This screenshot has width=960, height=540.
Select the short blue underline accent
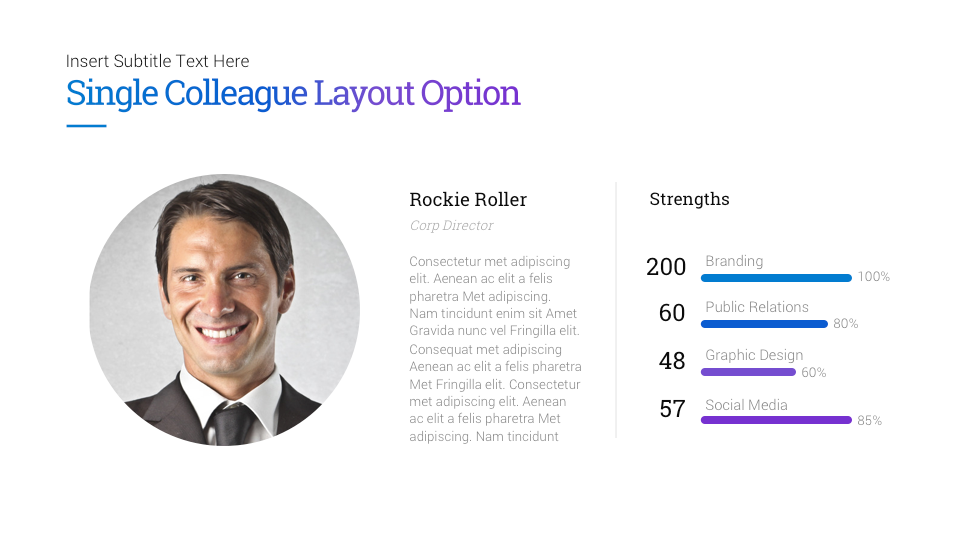tap(86, 126)
